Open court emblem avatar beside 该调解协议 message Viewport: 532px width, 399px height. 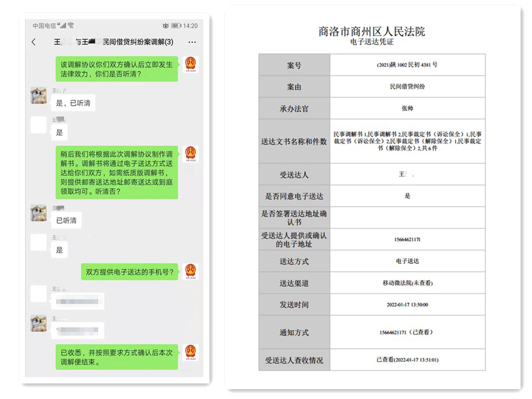tap(191, 64)
